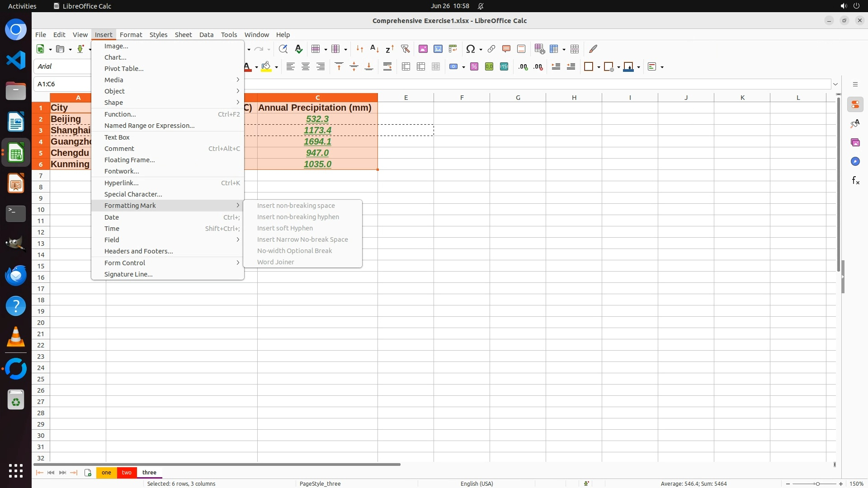Click the Insert Image toolbar icon
Screen dimensions: 868x488
click(423, 49)
